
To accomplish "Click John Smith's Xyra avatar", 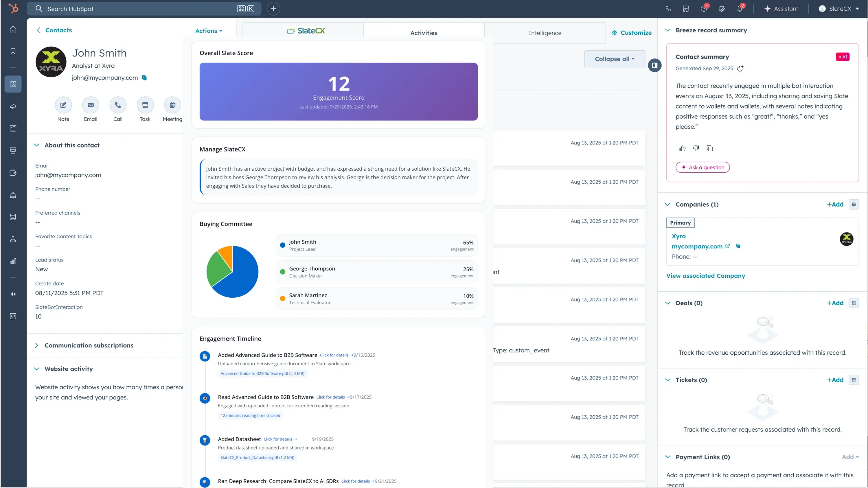I will point(51,62).
